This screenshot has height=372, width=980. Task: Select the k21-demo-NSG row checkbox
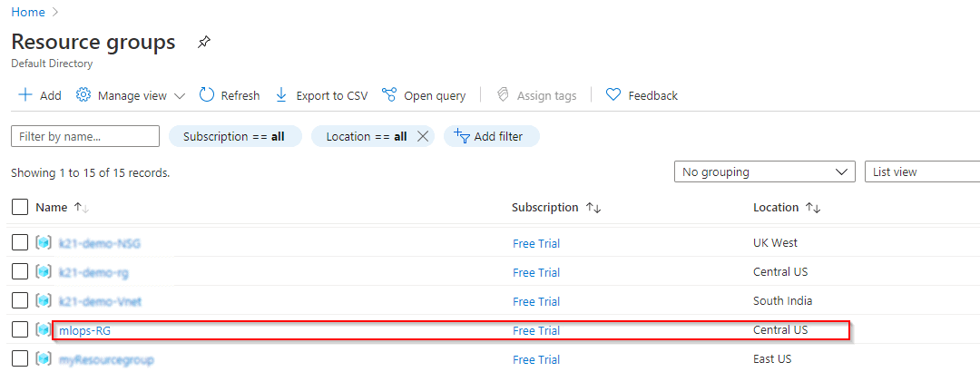pyautogui.click(x=20, y=243)
